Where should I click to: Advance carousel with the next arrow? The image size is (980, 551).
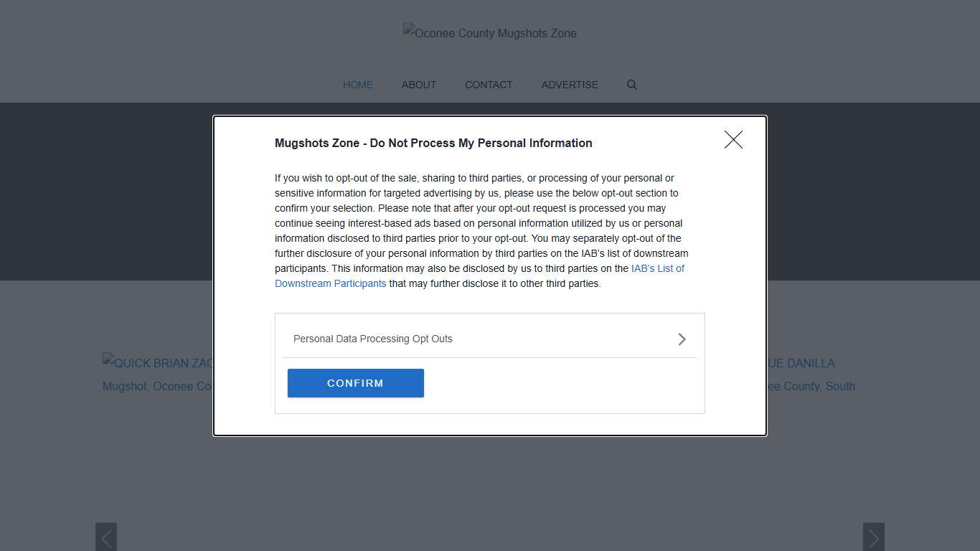tap(873, 537)
